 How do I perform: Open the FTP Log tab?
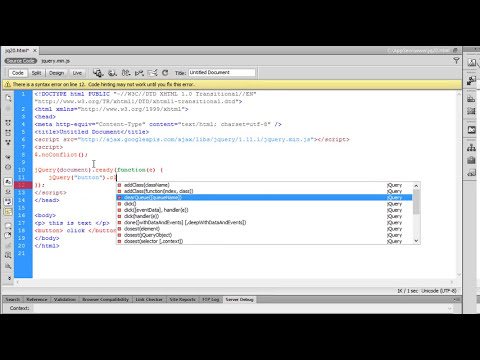(211, 299)
